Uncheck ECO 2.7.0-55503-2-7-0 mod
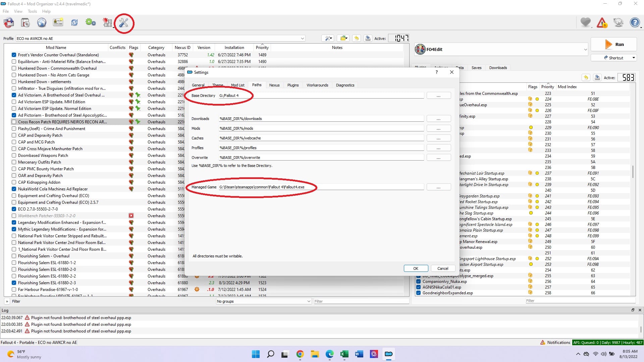Screen dimensions: 644x362 click(x=14, y=209)
